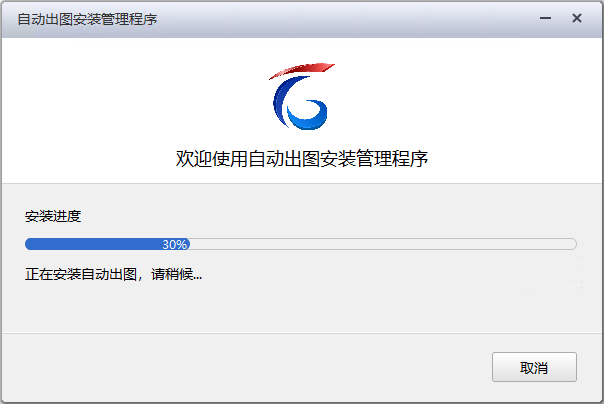Click empty title bar area beside the title
Screen dimensions: 604x404
click(347, 19)
